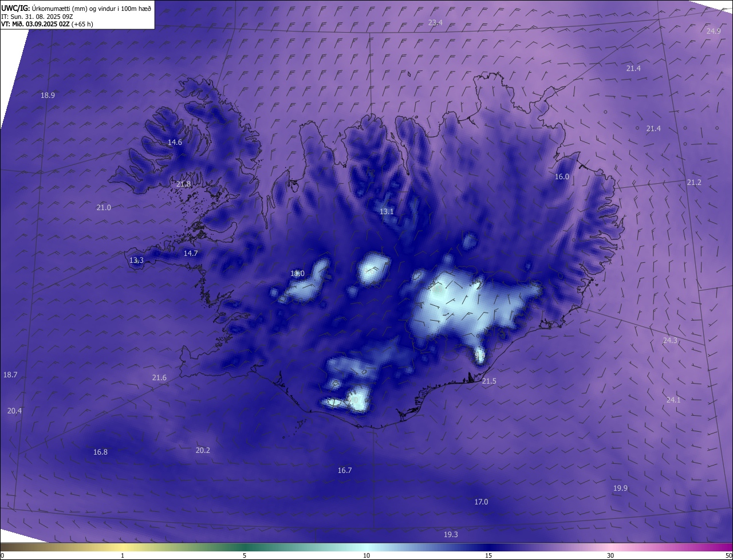Screen dimensions: 733x560
Task: Click the 'VT: Mið. 03.09.2025 02Z (+65 h)' line
Action: (x=47, y=24)
